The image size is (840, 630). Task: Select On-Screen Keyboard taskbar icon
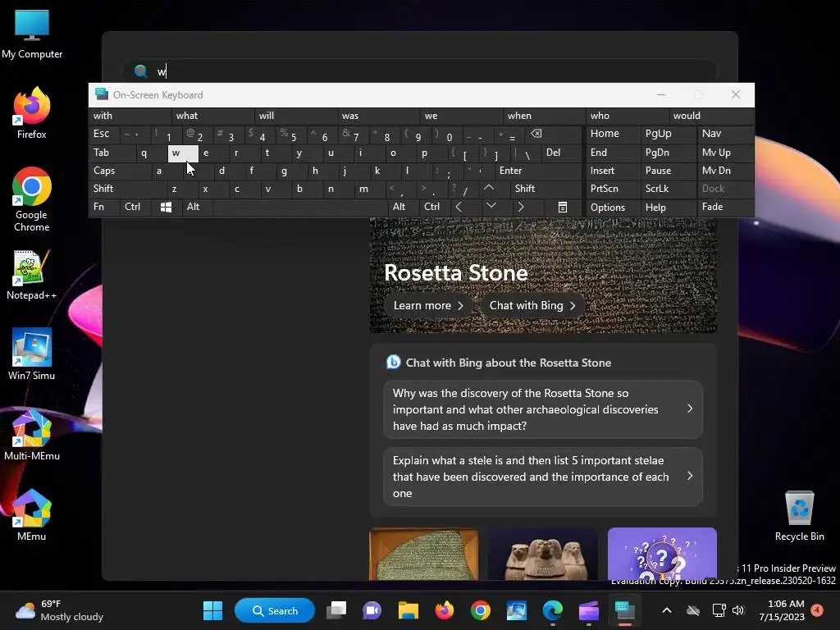[624, 610]
